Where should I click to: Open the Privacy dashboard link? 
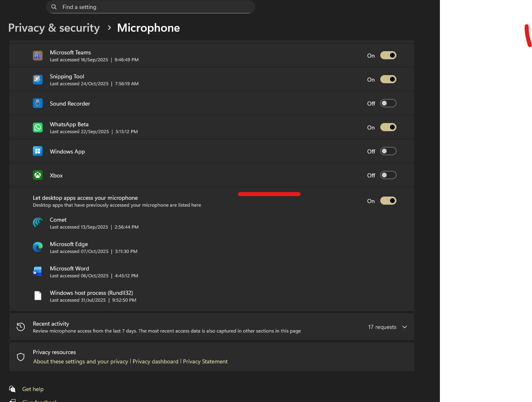coord(155,361)
